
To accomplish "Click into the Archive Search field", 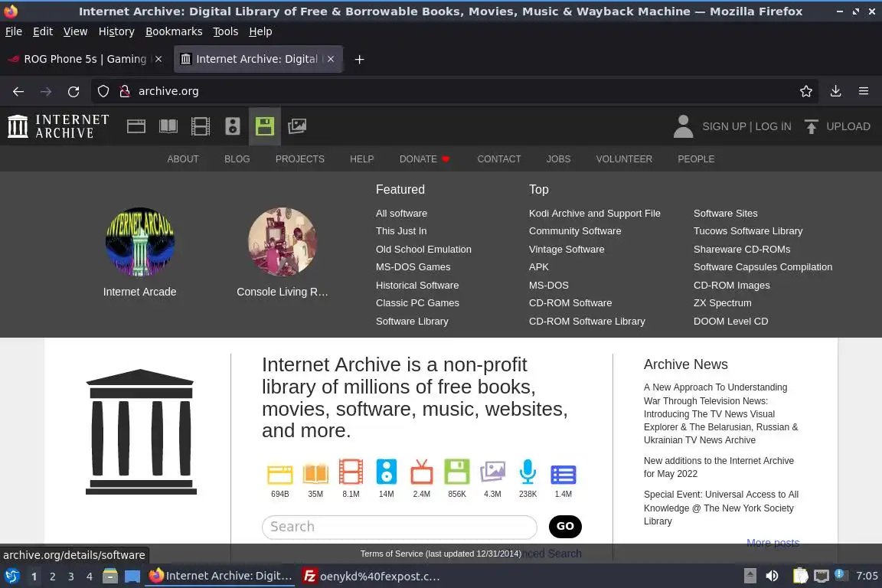I will tap(400, 528).
